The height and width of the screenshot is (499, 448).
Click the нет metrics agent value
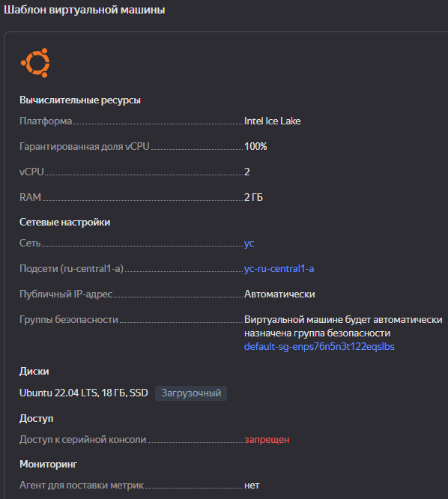tap(252, 486)
